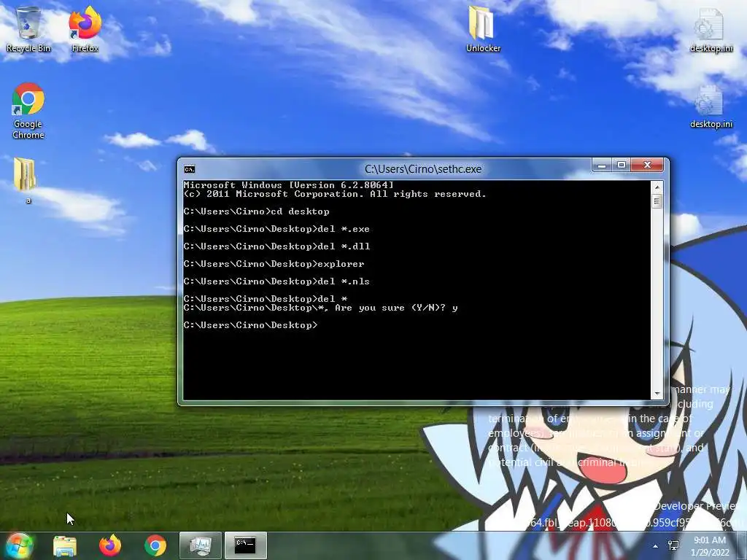Click the 'del *.exe' command line
Screen dimensions: 747x560
(x=276, y=229)
